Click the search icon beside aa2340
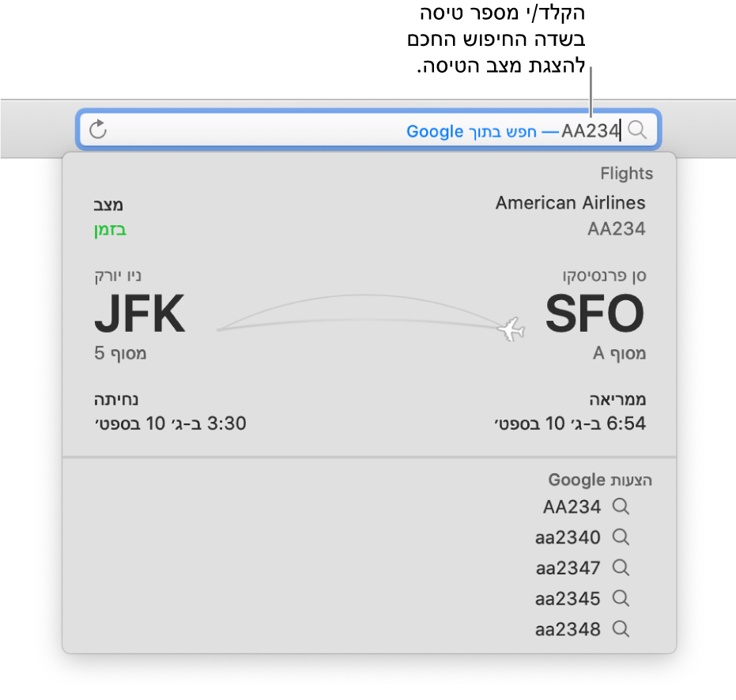This screenshot has height=700, width=736. (x=621, y=537)
